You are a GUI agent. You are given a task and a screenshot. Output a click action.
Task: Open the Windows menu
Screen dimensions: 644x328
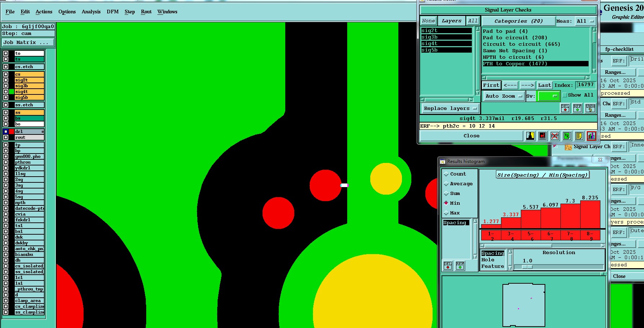(167, 12)
